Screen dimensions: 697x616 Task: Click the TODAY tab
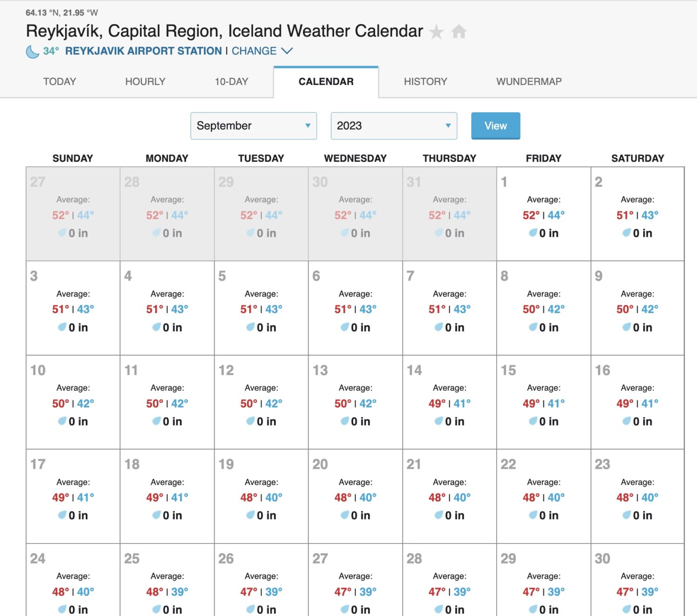point(59,81)
